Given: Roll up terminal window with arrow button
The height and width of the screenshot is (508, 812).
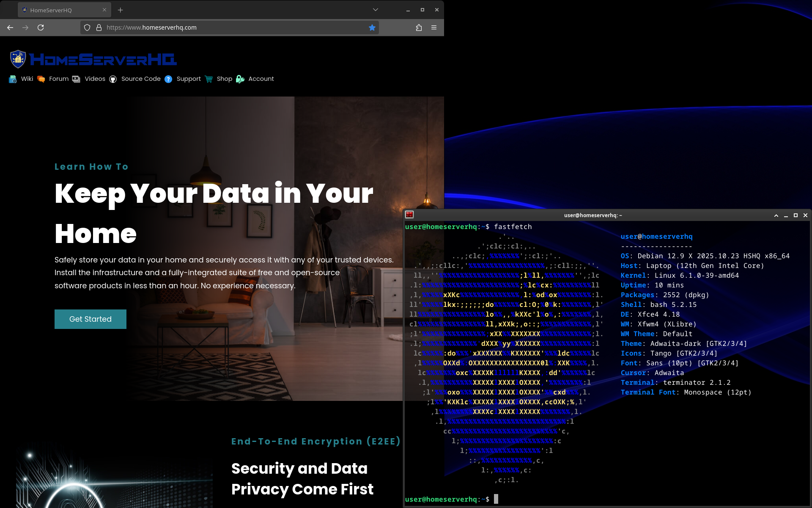Looking at the screenshot, I should [x=776, y=215].
